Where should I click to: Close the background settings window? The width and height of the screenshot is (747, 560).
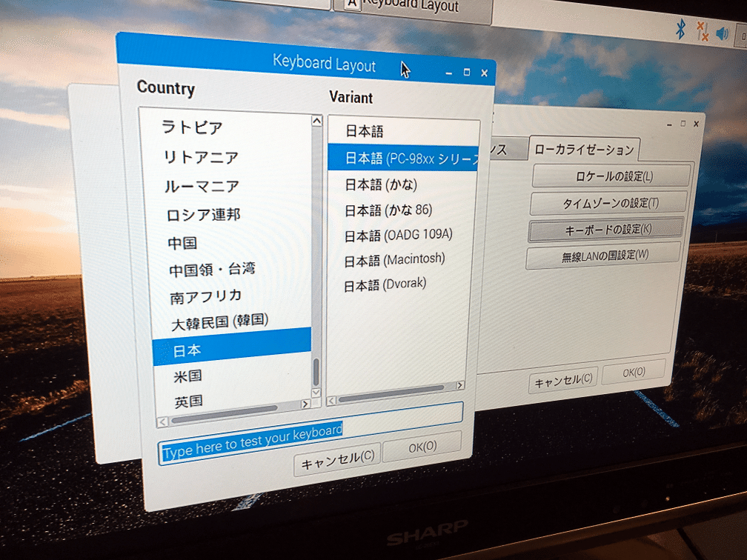pos(696,124)
